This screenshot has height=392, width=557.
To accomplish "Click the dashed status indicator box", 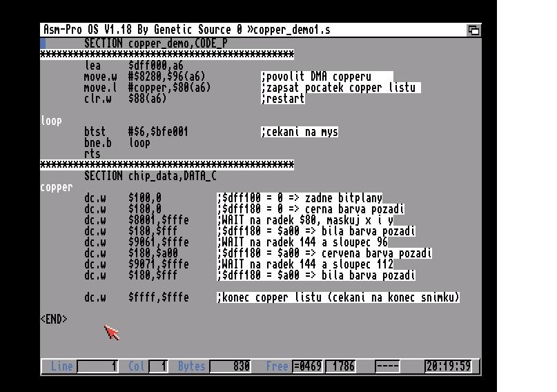I will pyautogui.click(x=387, y=366).
